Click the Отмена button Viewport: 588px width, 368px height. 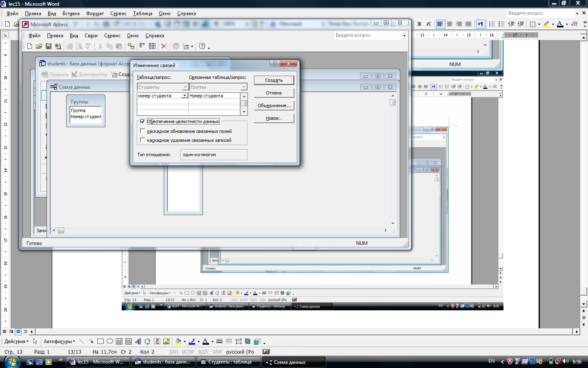pyautogui.click(x=274, y=93)
